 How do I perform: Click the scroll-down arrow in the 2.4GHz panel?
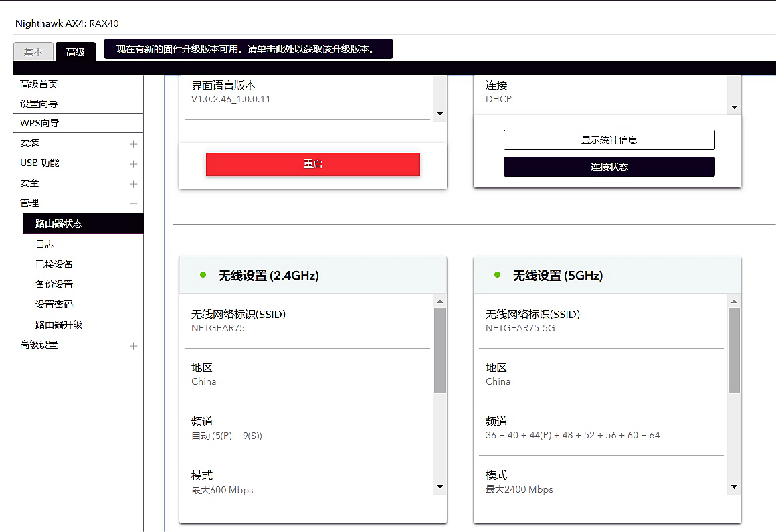[440, 486]
